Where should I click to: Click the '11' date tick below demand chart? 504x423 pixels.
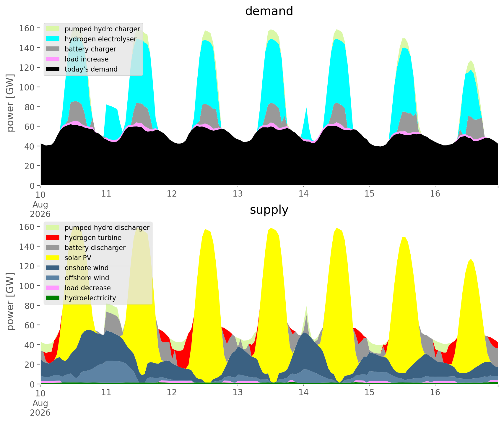106,194
